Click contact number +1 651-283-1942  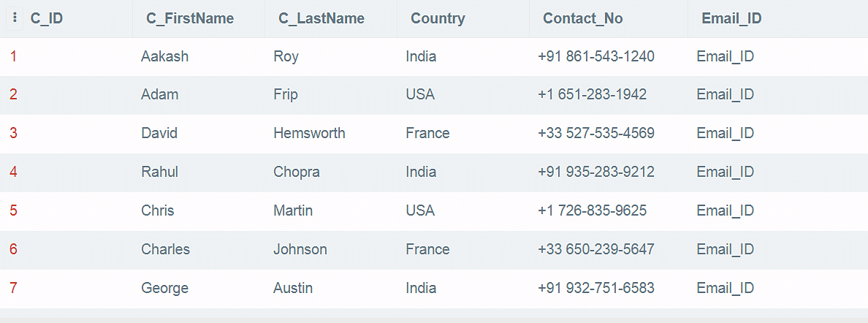click(592, 95)
